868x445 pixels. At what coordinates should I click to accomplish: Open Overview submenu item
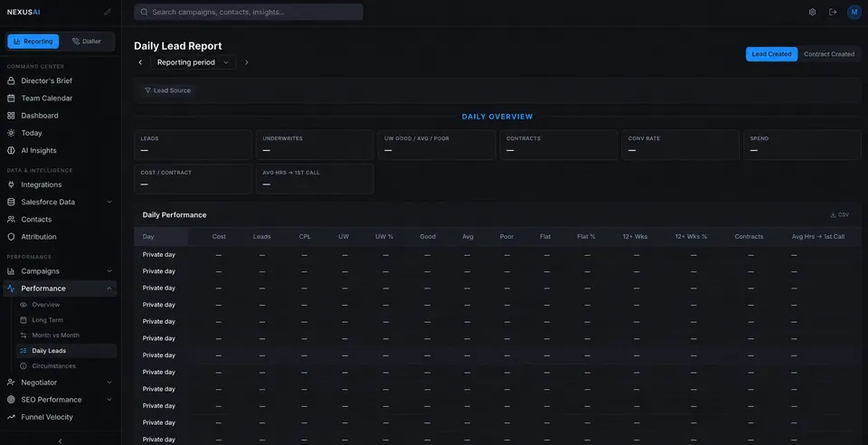66,305
